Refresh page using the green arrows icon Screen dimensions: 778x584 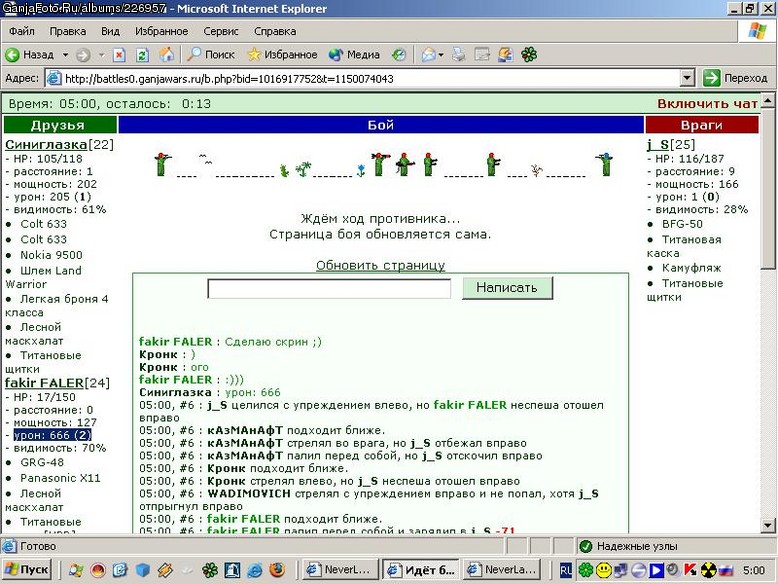tap(142, 55)
